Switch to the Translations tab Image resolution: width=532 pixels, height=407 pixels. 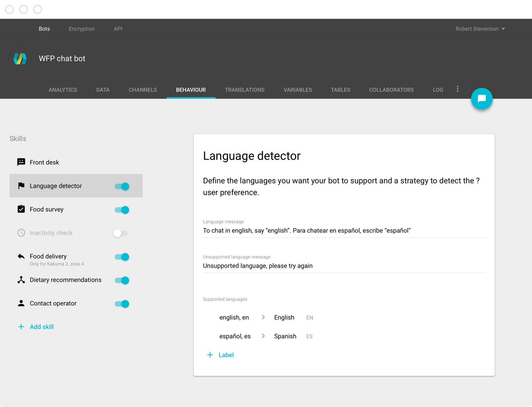pos(245,90)
